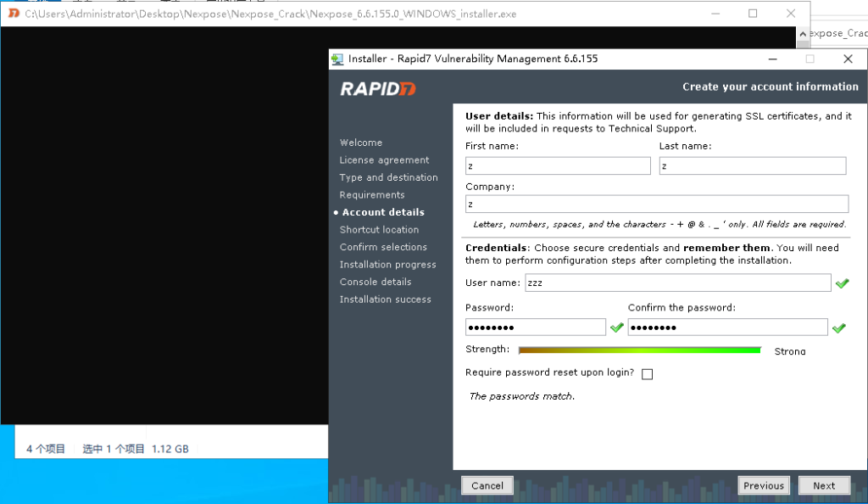Click the First name input field
This screenshot has height=504, width=868.
click(x=558, y=166)
